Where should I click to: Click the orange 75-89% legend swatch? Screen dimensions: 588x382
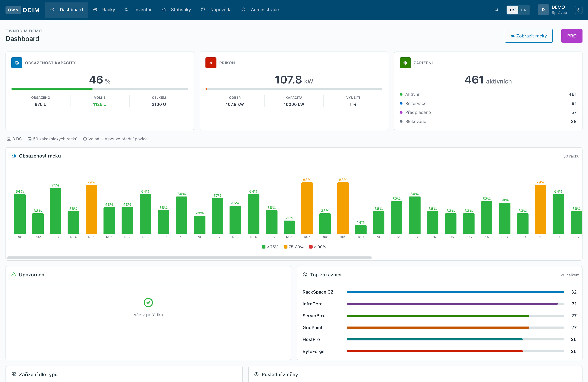[286, 247]
